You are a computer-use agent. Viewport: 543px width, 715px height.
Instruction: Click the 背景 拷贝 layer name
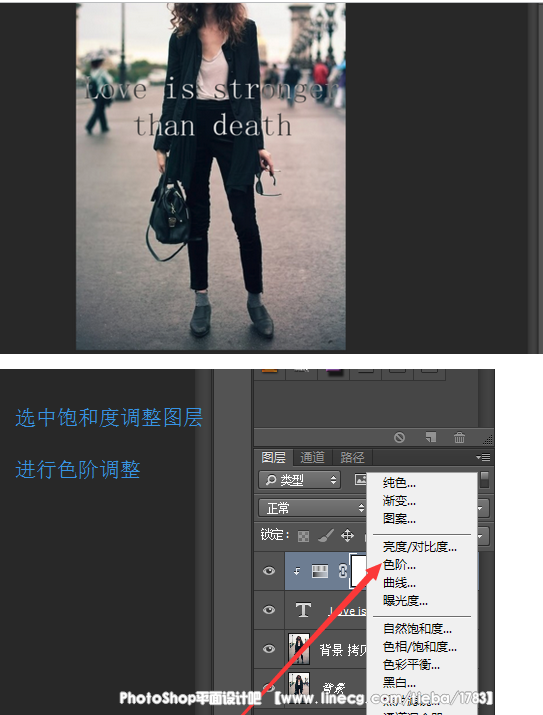click(342, 650)
